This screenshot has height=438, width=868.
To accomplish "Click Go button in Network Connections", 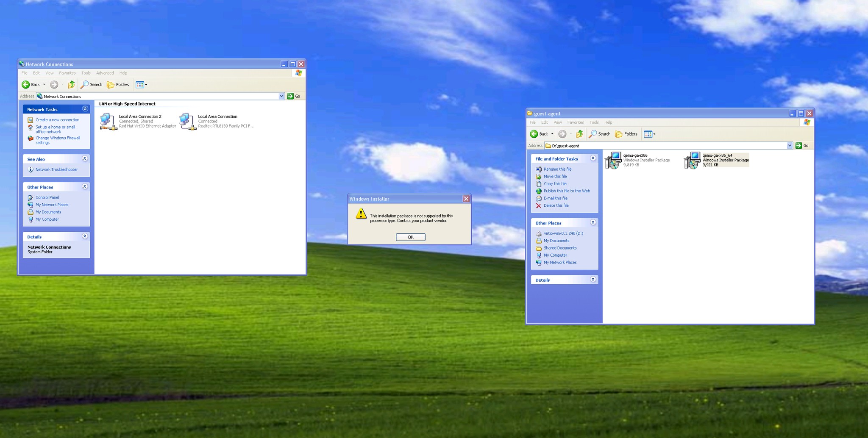I will point(294,96).
